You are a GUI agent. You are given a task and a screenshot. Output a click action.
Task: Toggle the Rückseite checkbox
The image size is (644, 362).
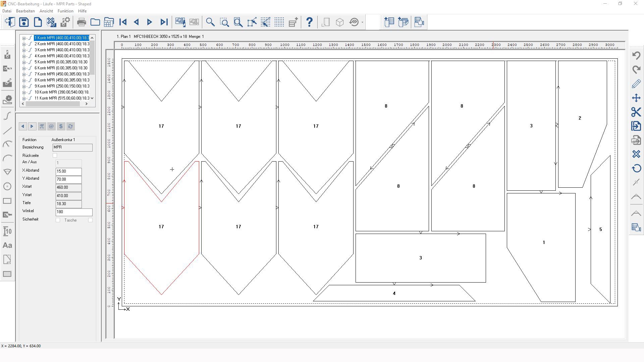click(x=55, y=156)
